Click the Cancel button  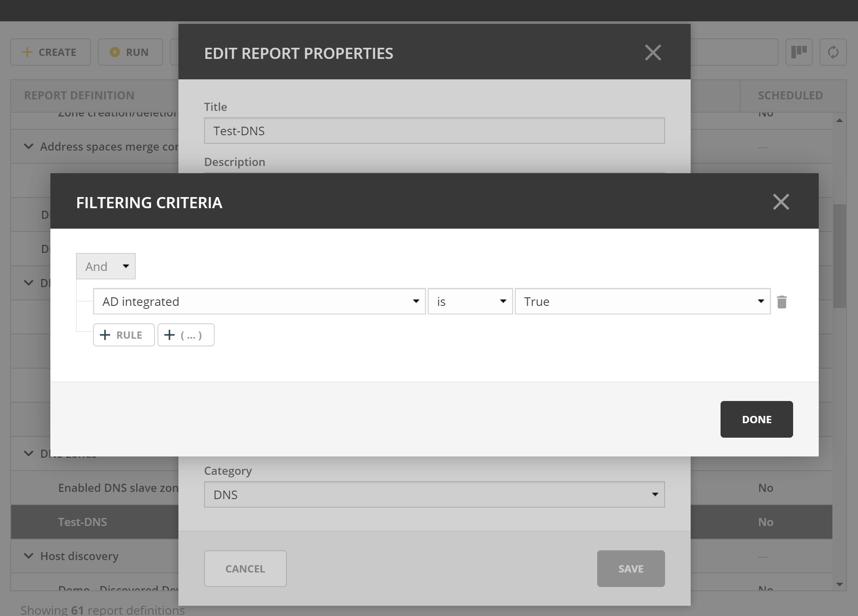point(245,569)
